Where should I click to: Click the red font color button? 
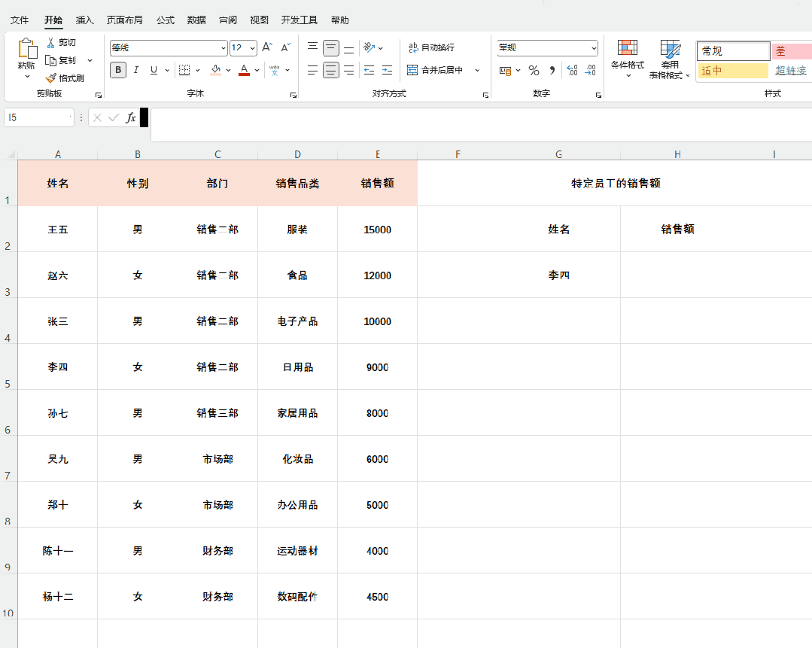(244, 70)
